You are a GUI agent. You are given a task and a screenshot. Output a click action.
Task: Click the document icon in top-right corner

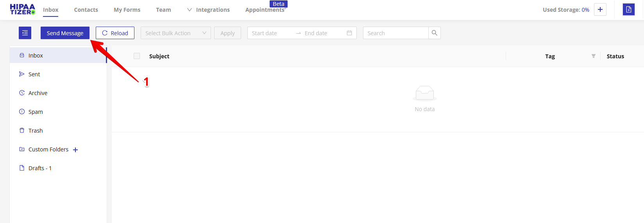click(628, 9)
